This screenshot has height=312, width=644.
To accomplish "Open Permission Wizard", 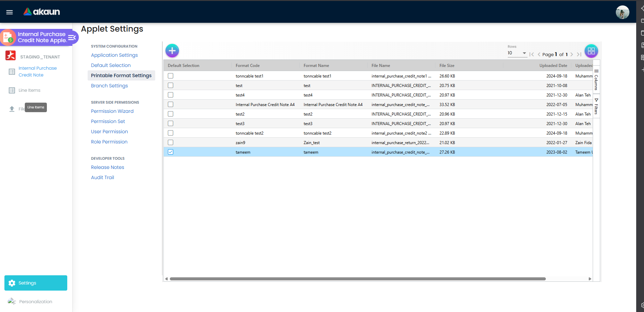I will click(112, 111).
